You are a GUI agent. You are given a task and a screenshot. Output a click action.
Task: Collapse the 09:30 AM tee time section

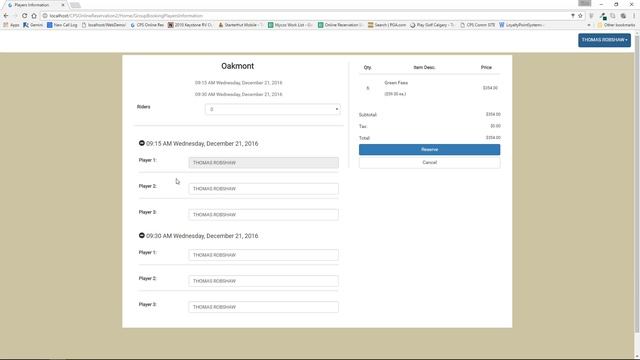(142, 236)
